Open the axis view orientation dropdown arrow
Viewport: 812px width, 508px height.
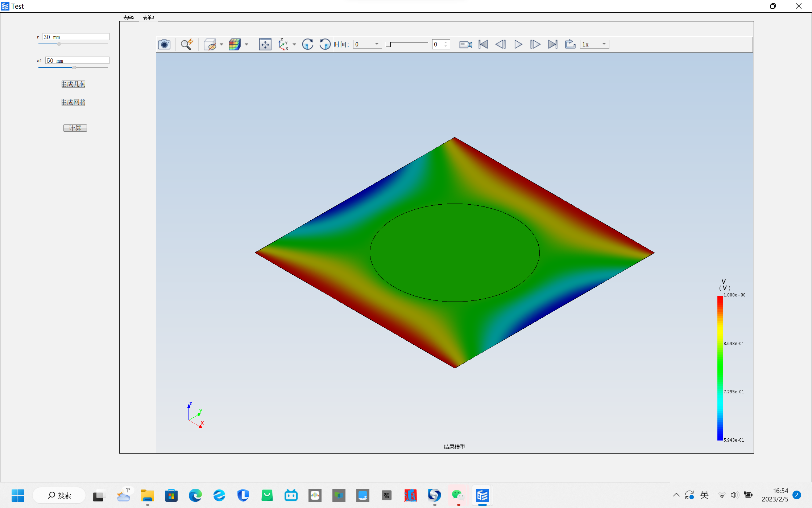pos(294,44)
